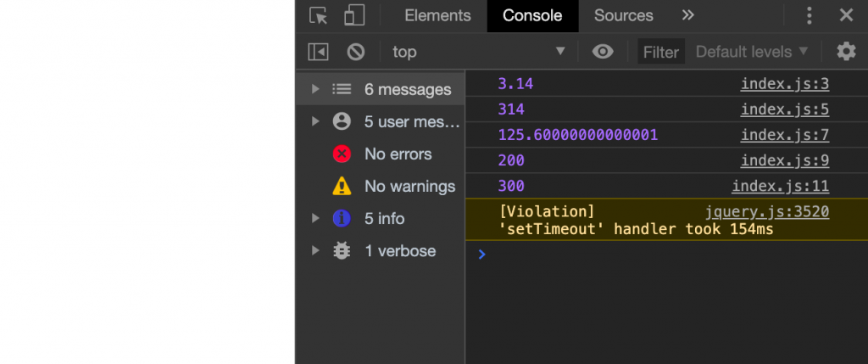Open the jquery.js:3520 source link
The width and height of the screenshot is (868, 364).
[x=766, y=211]
